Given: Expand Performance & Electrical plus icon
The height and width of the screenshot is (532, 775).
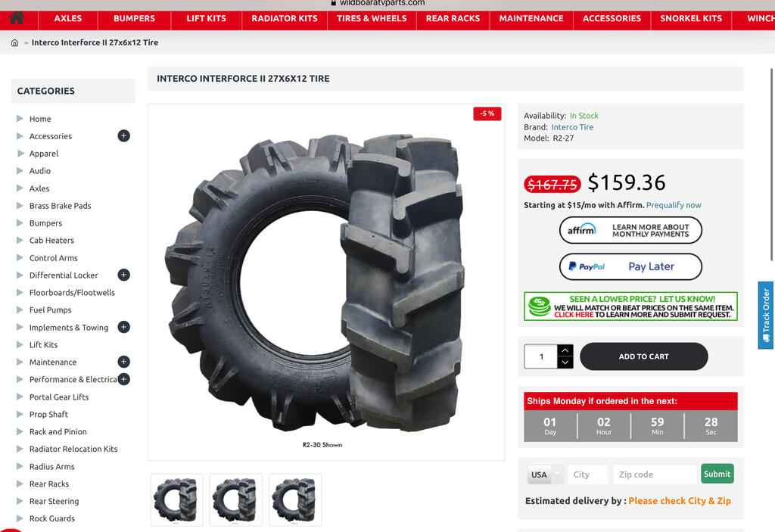Looking at the screenshot, I should (x=123, y=379).
